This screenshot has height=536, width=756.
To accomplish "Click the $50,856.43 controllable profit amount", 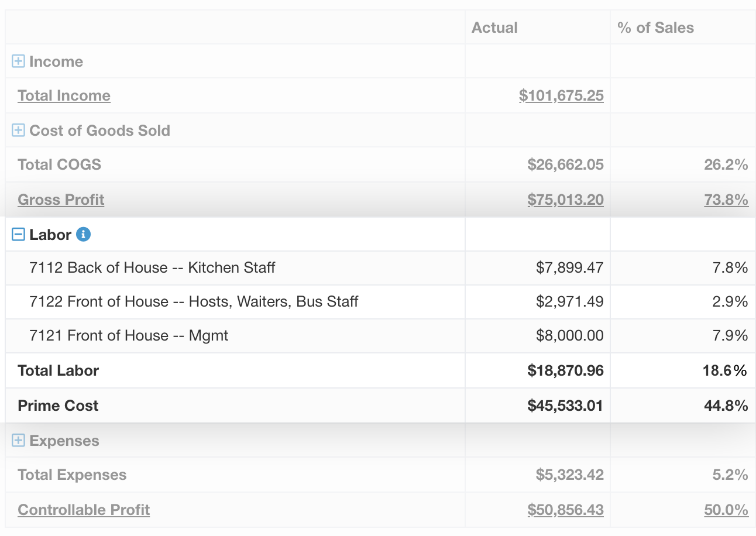I will pyautogui.click(x=565, y=510).
